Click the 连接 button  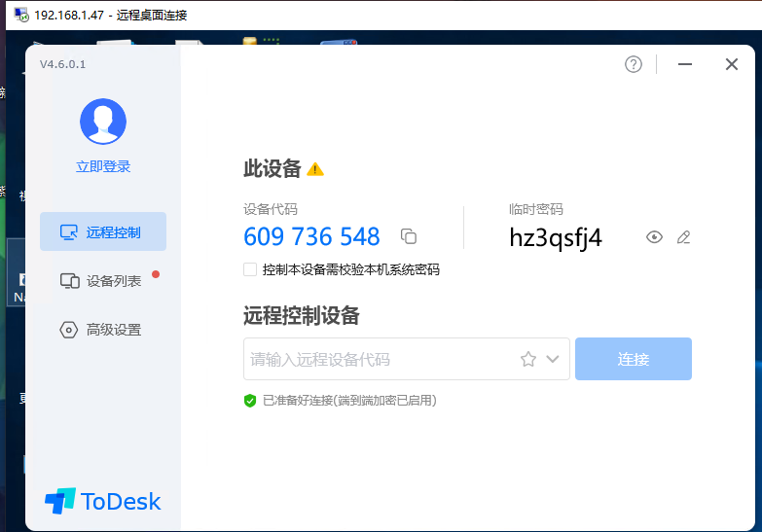[633, 359]
